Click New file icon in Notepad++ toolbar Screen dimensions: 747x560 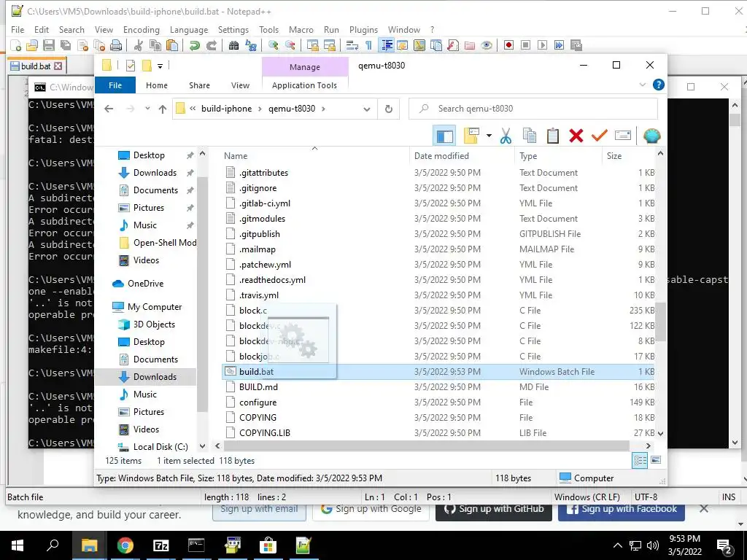pyautogui.click(x=16, y=45)
